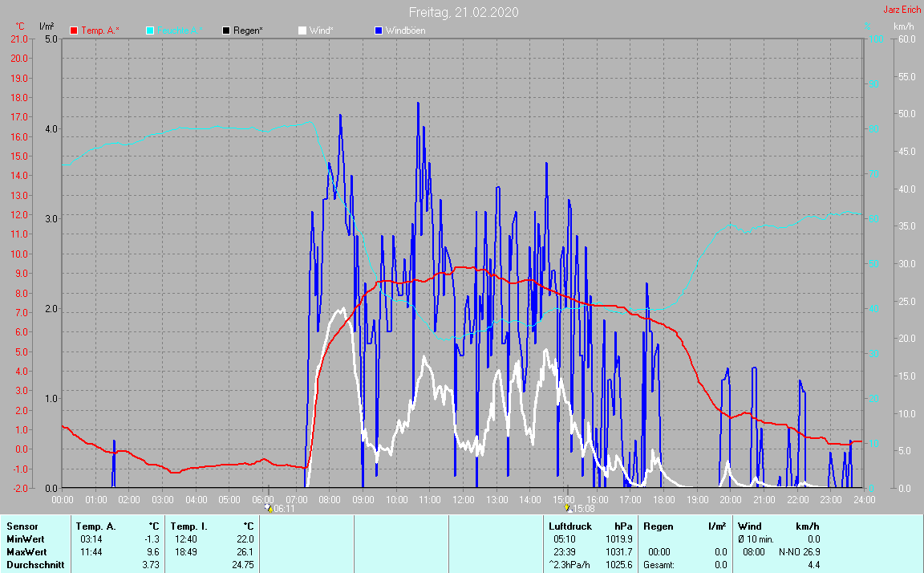Select the 'Windböen' legend label
The height and width of the screenshot is (573, 924).
point(405,30)
